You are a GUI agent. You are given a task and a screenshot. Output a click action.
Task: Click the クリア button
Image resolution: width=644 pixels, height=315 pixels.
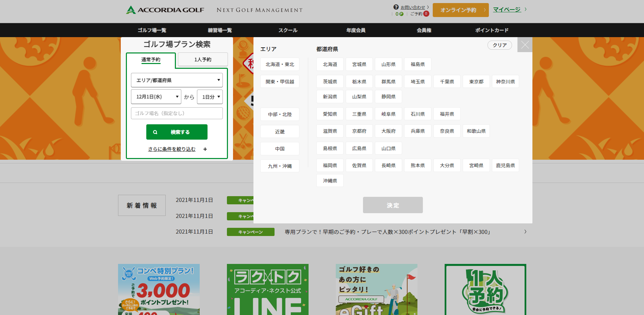coord(499,45)
